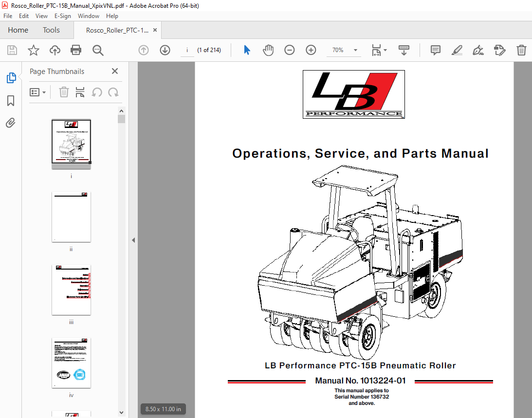Print the document using printer icon

[x=76, y=50]
